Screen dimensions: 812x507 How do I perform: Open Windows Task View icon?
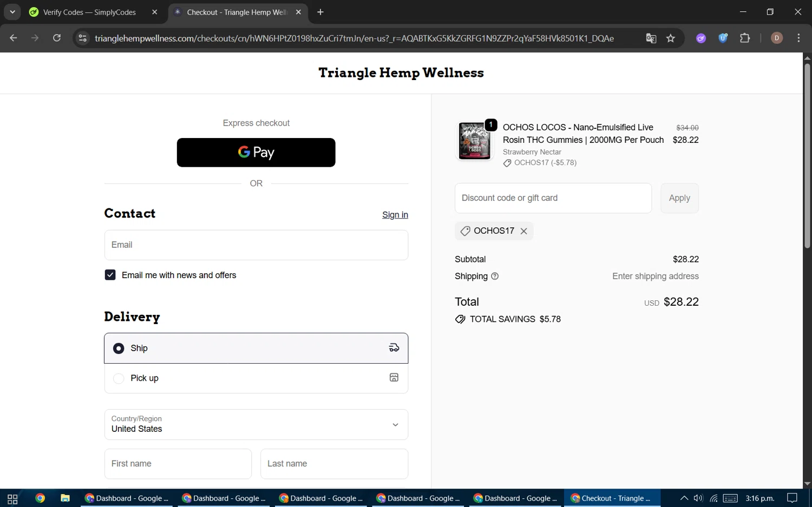[x=12, y=498]
